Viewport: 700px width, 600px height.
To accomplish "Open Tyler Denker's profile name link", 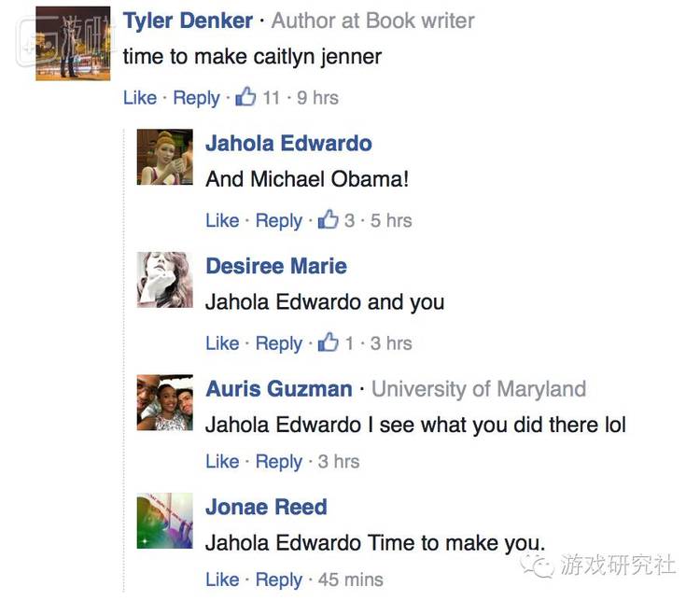I will point(188,21).
